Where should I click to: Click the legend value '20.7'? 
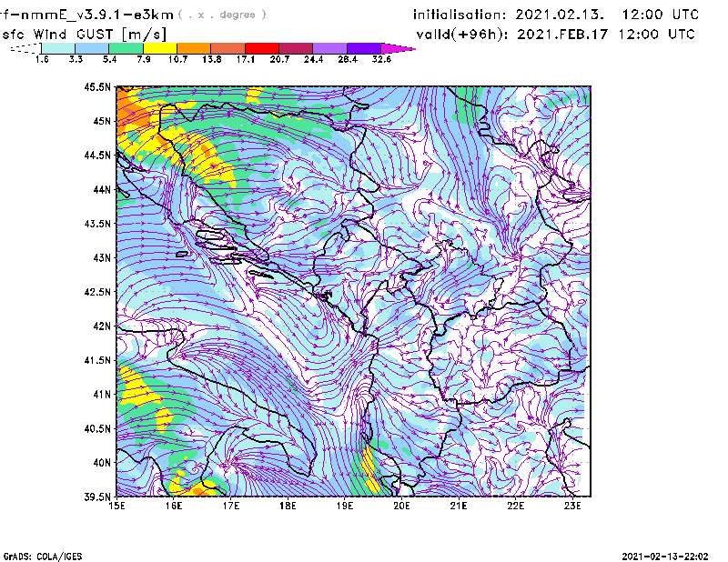coord(279,59)
